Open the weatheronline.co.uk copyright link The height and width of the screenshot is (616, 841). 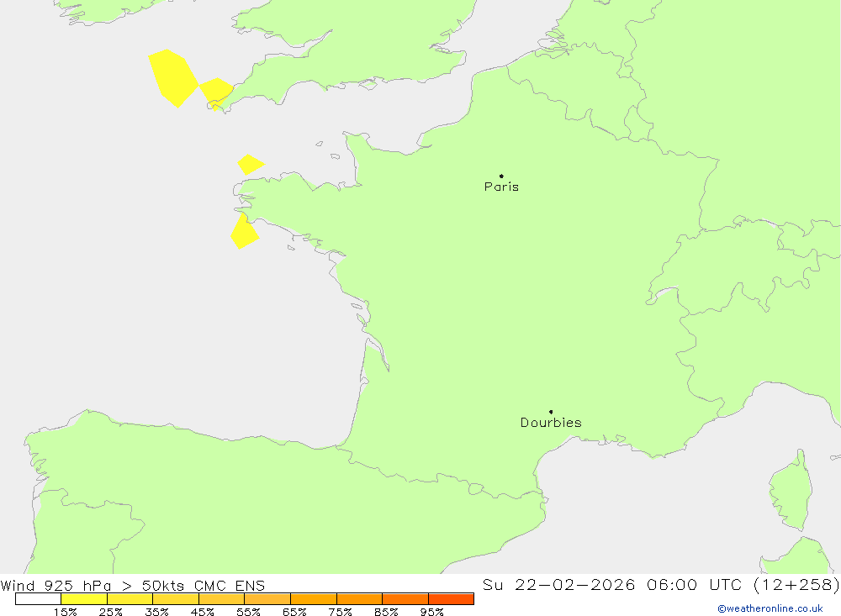(770, 608)
